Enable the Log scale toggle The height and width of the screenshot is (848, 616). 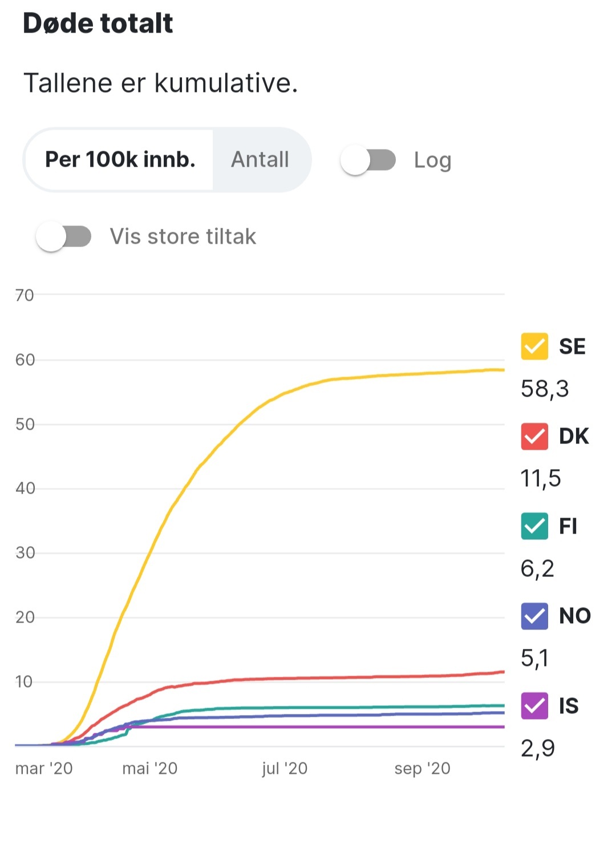point(368,160)
